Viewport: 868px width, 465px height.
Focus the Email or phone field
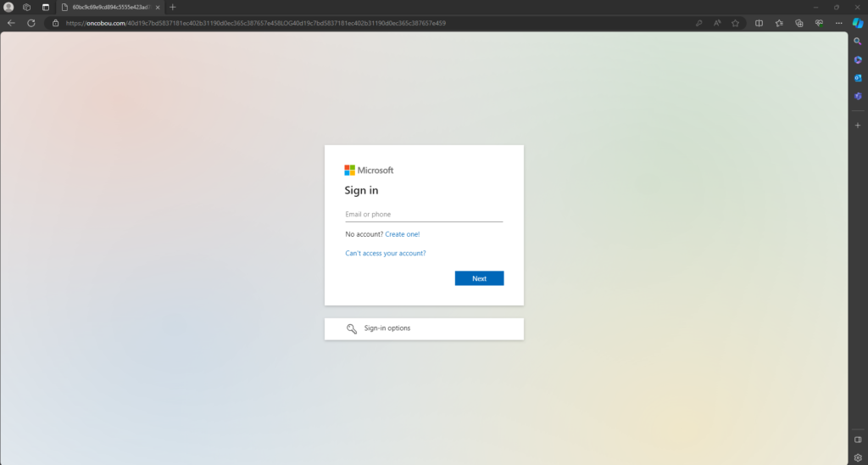(424, 215)
